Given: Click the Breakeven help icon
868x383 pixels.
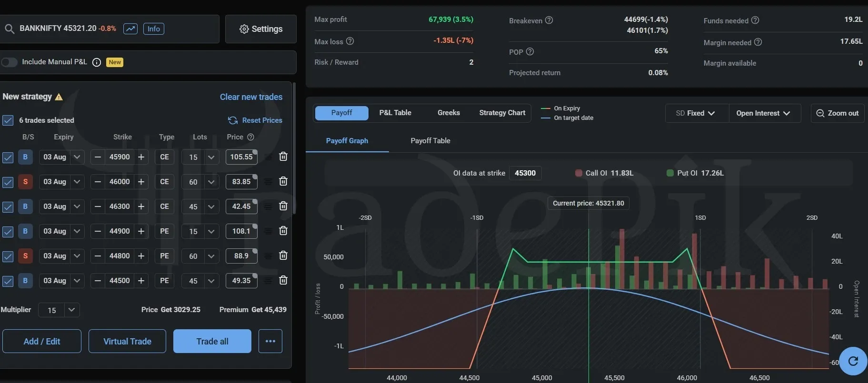Looking at the screenshot, I should [x=549, y=20].
